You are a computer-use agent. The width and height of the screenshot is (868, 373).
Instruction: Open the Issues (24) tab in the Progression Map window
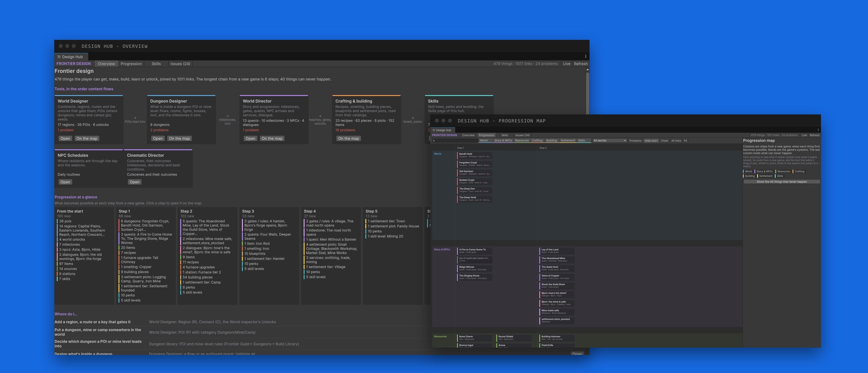(522, 135)
